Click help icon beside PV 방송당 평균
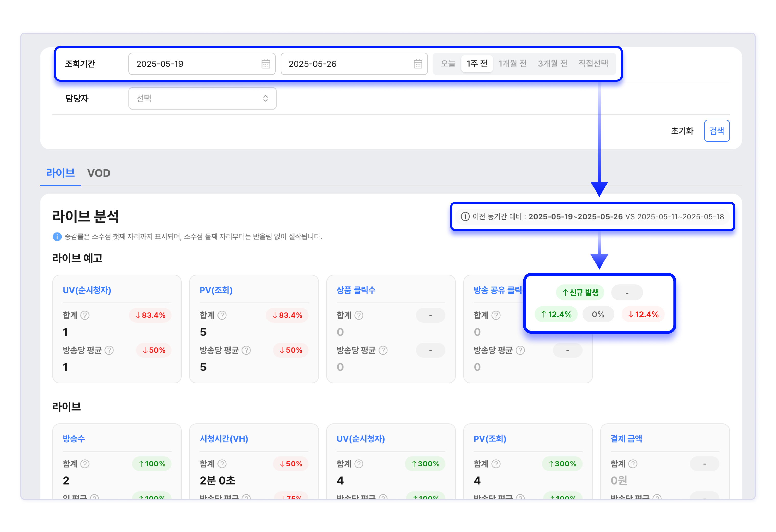 pyautogui.click(x=246, y=350)
